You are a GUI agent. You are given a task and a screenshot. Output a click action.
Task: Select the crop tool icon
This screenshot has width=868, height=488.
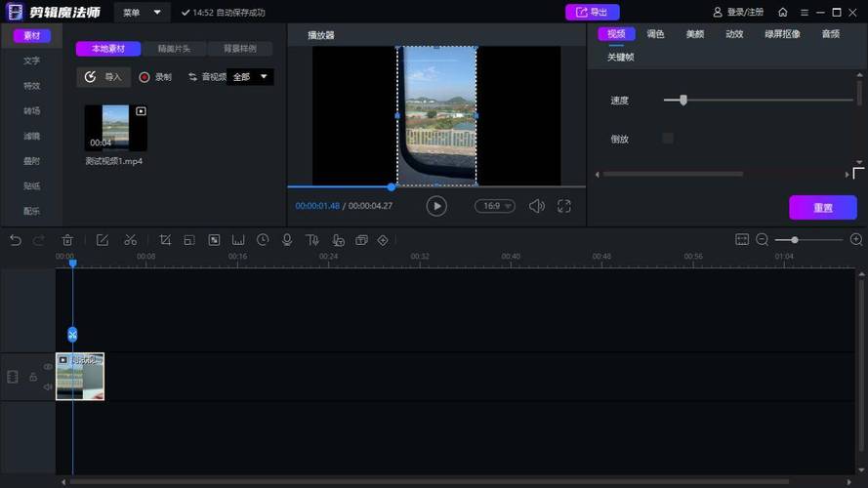pos(165,240)
